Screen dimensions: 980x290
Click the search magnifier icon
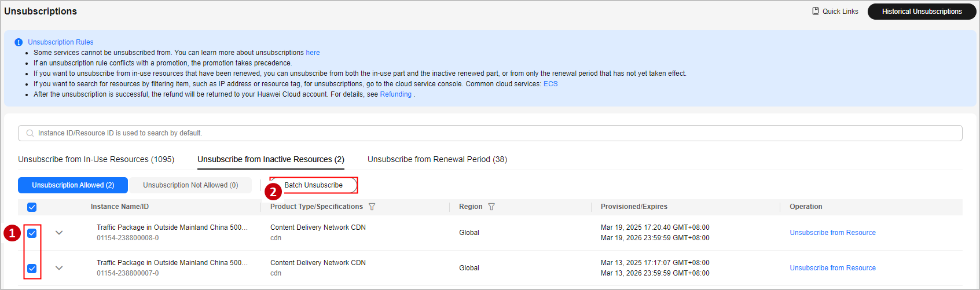click(30, 133)
